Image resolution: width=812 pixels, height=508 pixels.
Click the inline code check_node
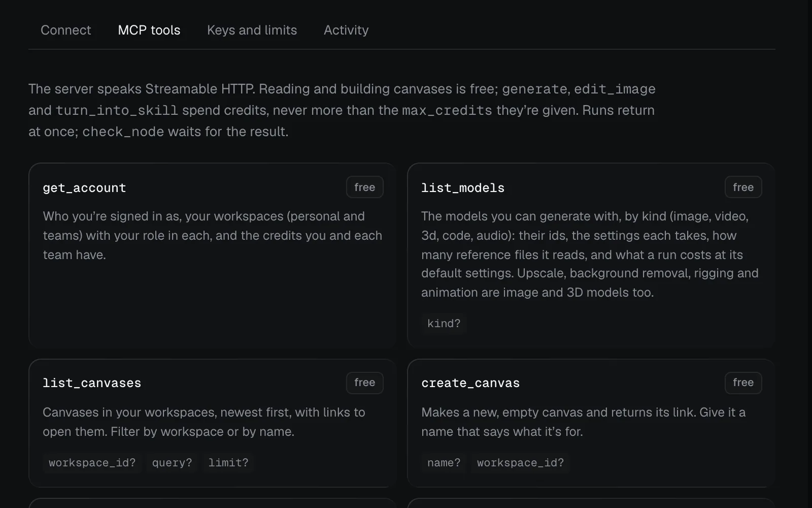click(x=123, y=132)
